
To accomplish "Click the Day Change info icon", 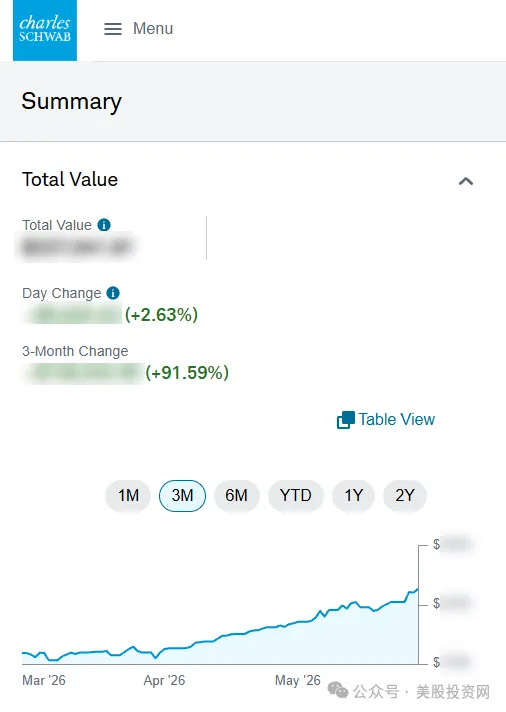I will point(113,293).
